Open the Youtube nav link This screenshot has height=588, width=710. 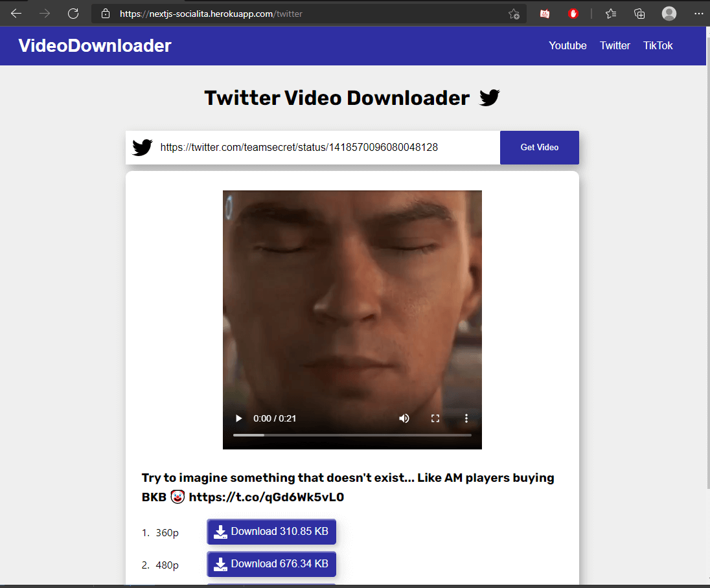(567, 46)
